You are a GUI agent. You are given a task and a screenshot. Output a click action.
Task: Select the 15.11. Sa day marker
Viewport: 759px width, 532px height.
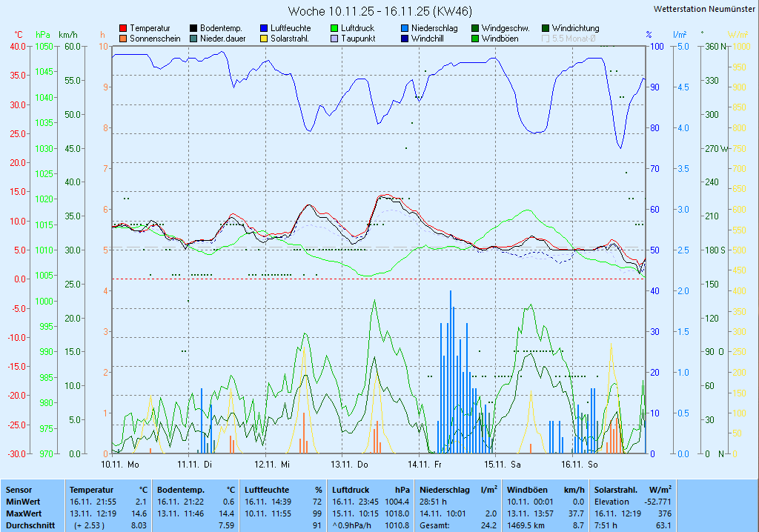pyautogui.click(x=503, y=465)
